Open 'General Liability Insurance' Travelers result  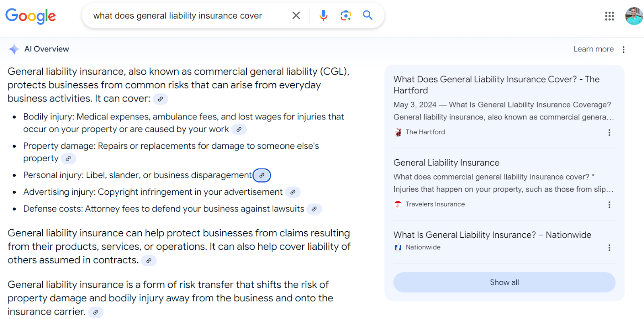[446, 163]
